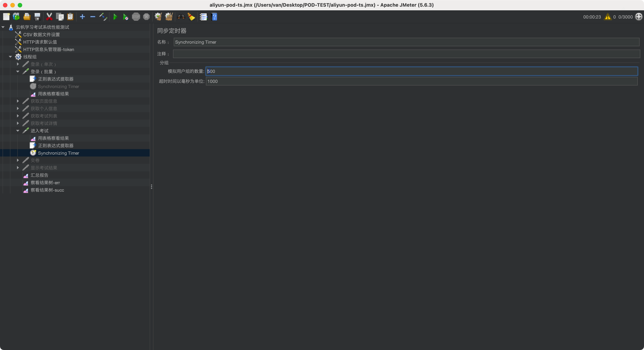Expand the 登录（单次）sampler
The image size is (644, 350).
click(x=18, y=64)
